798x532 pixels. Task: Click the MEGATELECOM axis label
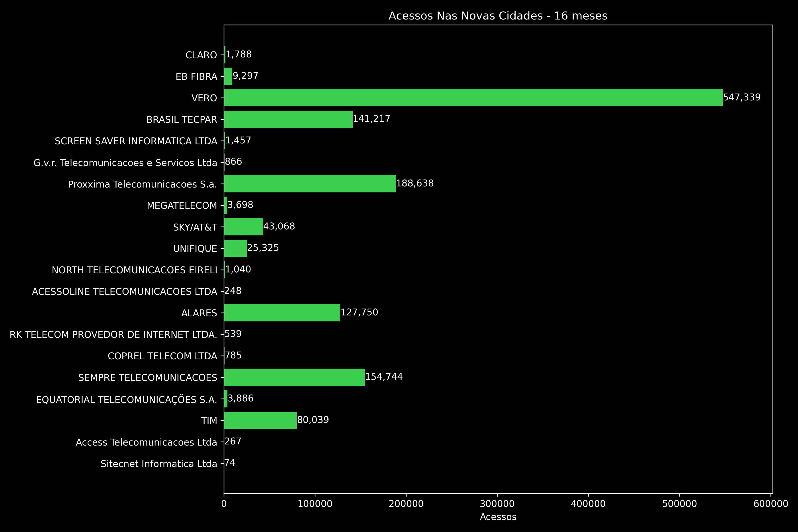tap(182, 206)
